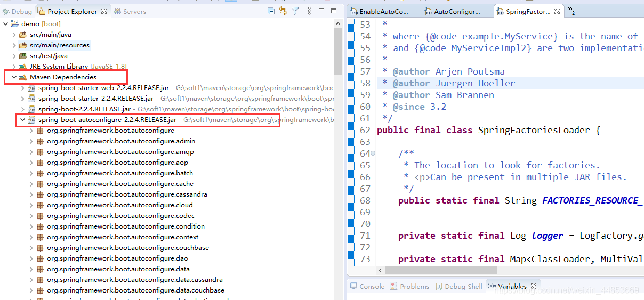This screenshot has width=644, height=300.
Task: Close the Variables view tab
Action: point(534,286)
